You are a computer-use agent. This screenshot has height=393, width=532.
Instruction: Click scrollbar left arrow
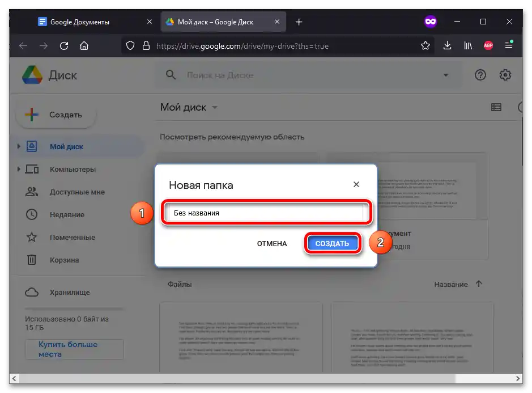point(14,378)
